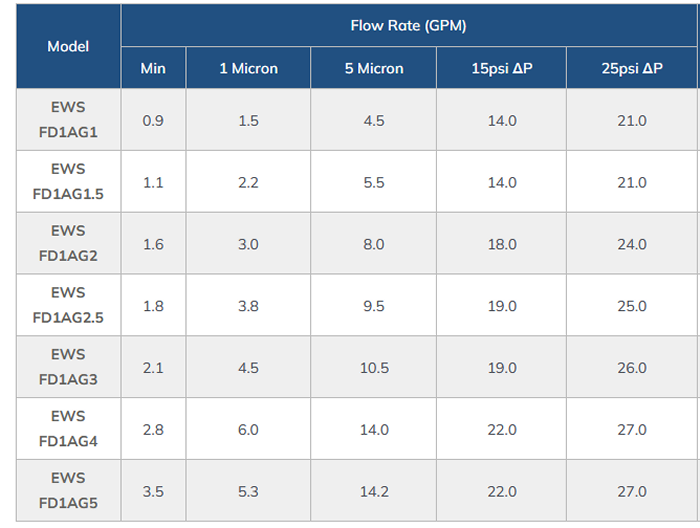Viewport: 700px width, 528px height.
Task: Select the EWS FD1AG2 model cell
Action: click(x=68, y=244)
